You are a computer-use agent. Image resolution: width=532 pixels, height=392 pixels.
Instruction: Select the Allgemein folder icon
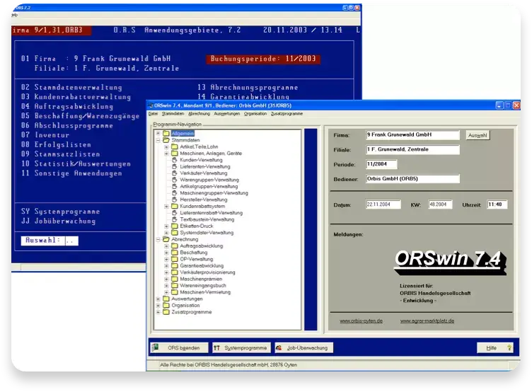tap(166, 134)
